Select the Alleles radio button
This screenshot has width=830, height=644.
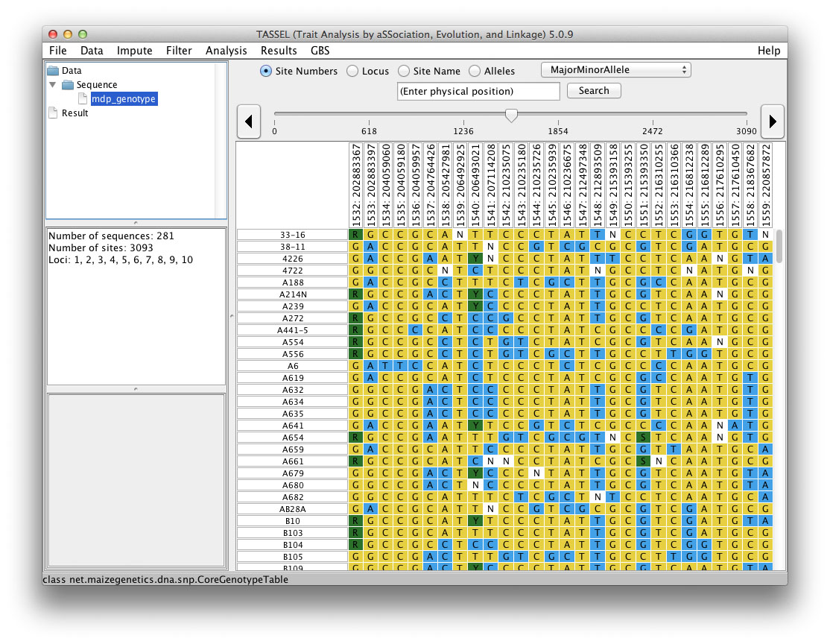point(475,71)
